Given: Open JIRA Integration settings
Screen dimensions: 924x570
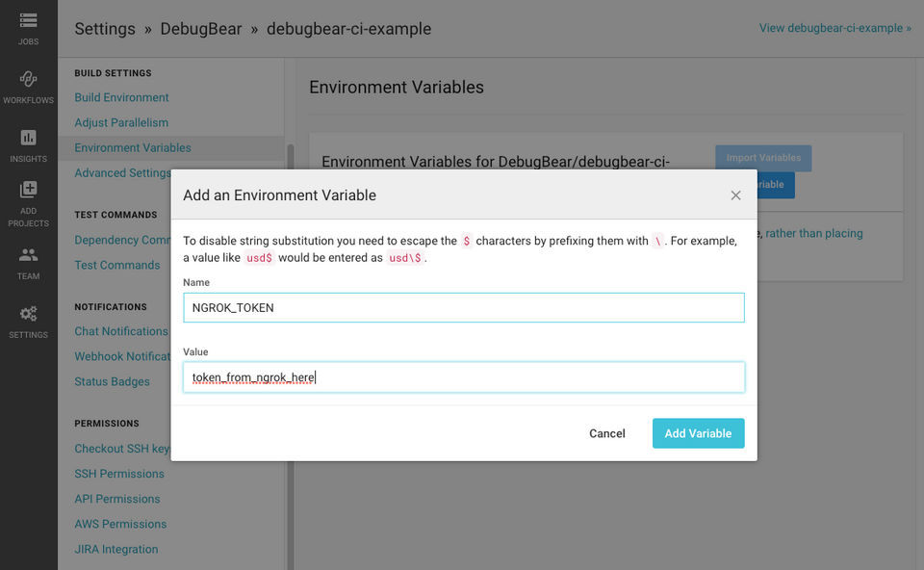Looking at the screenshot, I should pyautogui.click(x=116, y=549).
